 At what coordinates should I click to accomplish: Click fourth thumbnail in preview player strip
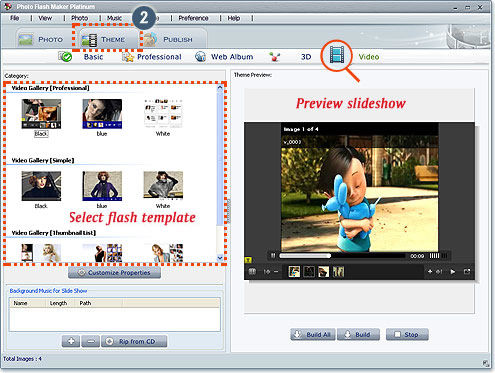(338, 272)
